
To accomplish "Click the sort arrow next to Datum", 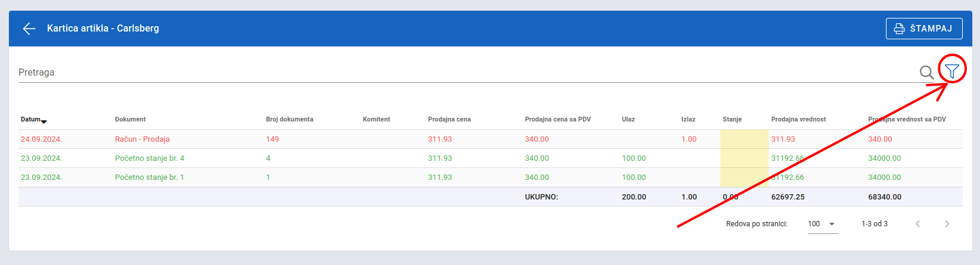I will pos(44,121).
